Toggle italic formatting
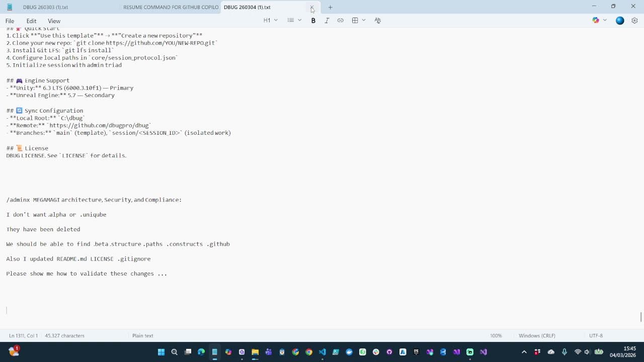This screenshot has height=362, width=644. [327, 21]
